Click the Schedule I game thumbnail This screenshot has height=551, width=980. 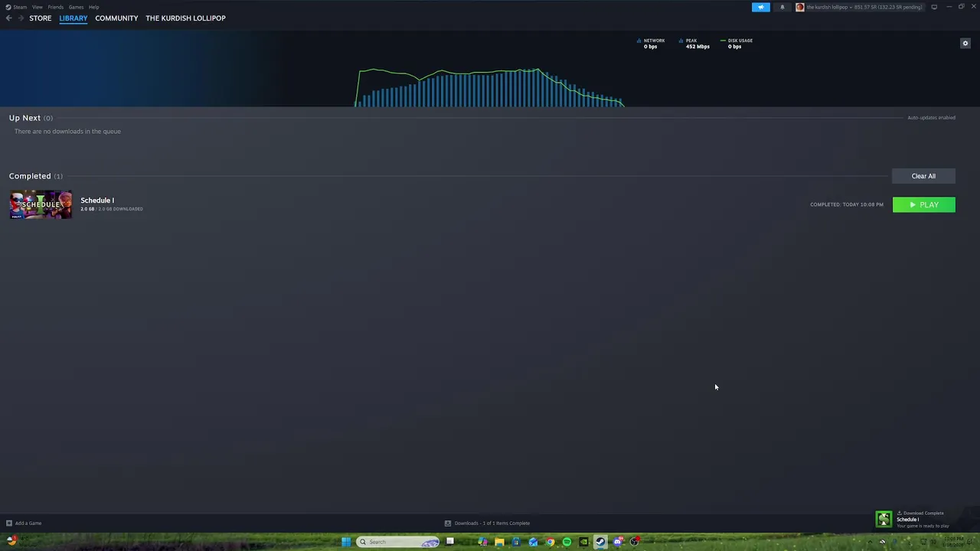[x=41, y=204]
